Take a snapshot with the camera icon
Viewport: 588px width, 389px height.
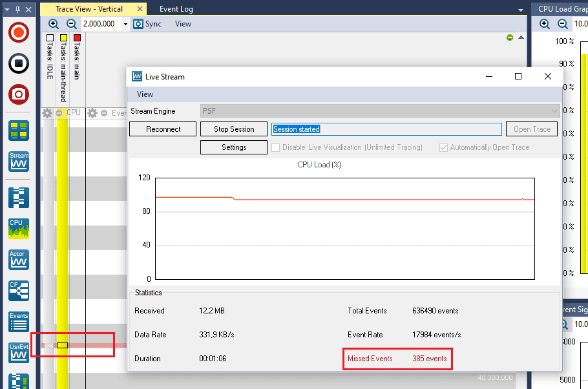[18, 94]
